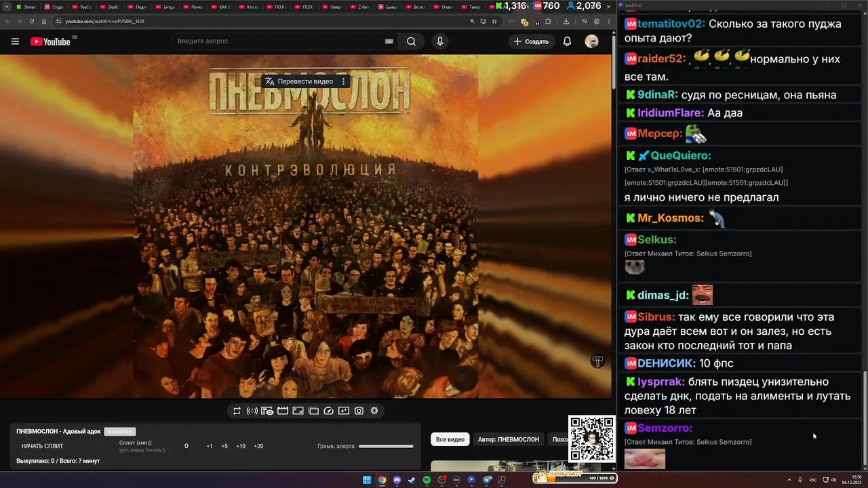Select the Все видео filter chip
The width and height of the screenshot is (868, 488).
coord(450,439)
